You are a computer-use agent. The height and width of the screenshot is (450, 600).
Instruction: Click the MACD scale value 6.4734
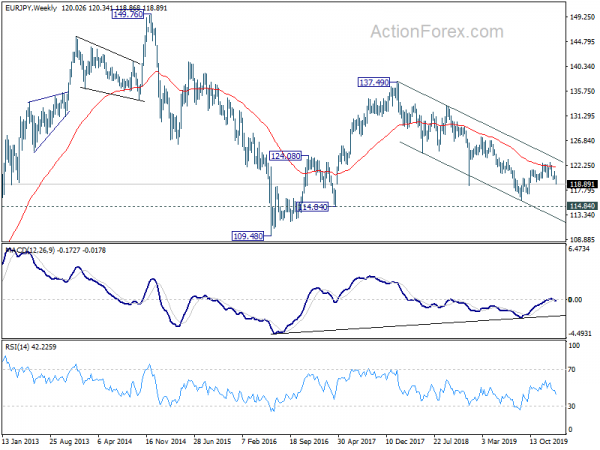[581, 249]
